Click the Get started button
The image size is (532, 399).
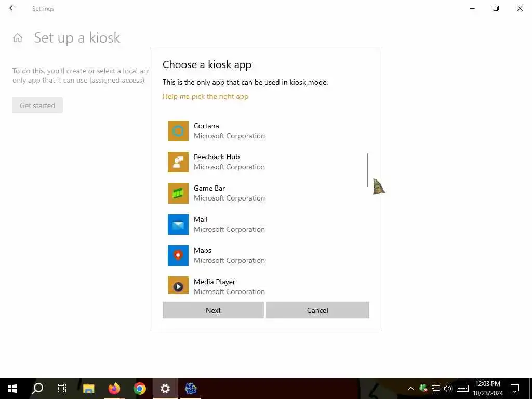click(x=37, y=105)
